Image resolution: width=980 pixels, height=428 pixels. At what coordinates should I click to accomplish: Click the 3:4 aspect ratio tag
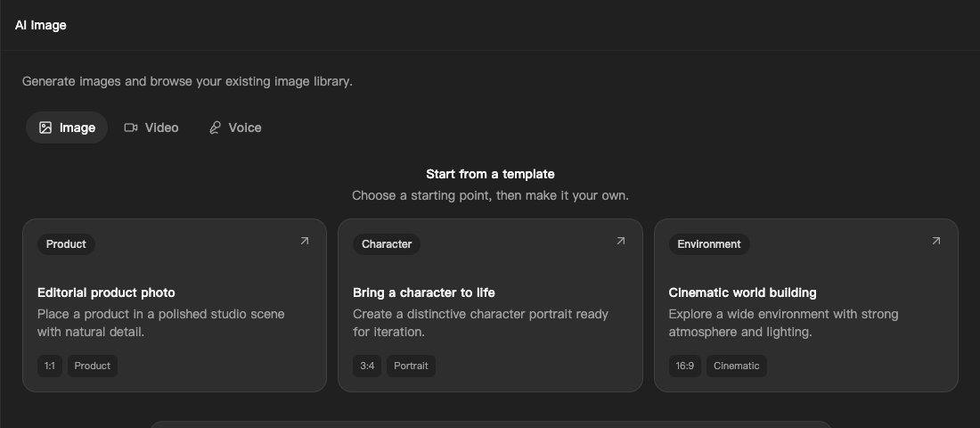click(x=367, y=366)
